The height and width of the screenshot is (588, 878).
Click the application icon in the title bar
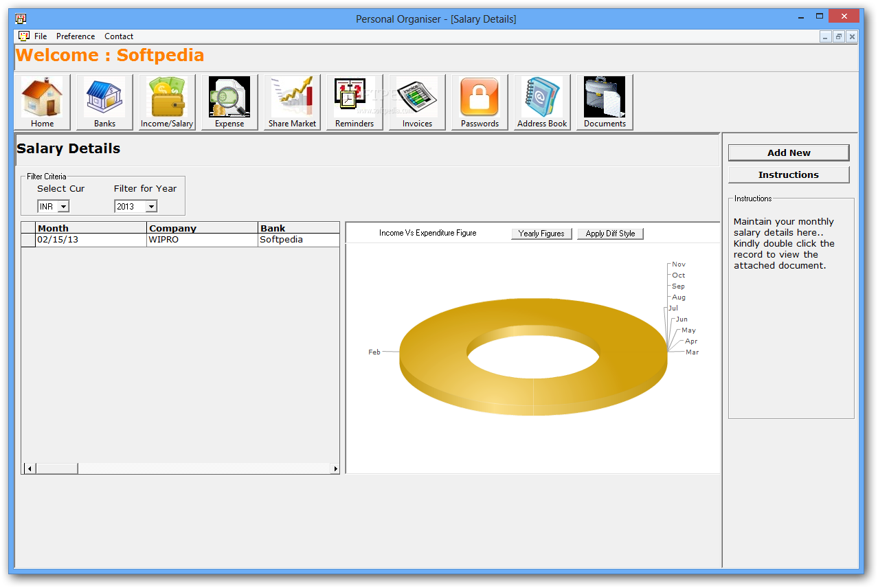[21, 19]
